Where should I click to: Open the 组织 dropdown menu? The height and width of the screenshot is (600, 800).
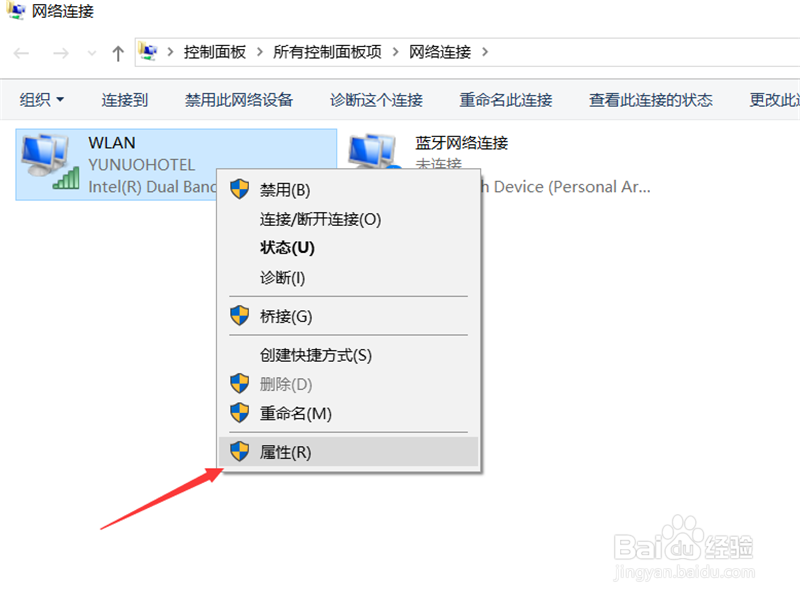(x=41, y=99)
